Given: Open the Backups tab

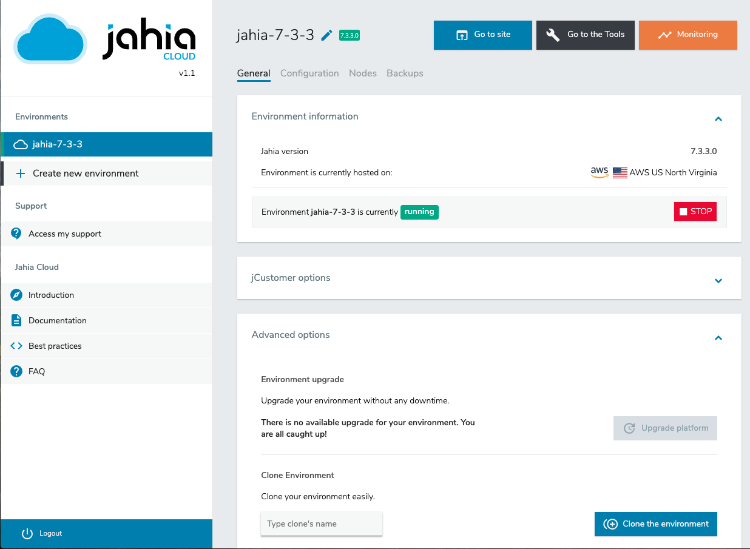Looking at the screenshot, I should tap(405, 73).
